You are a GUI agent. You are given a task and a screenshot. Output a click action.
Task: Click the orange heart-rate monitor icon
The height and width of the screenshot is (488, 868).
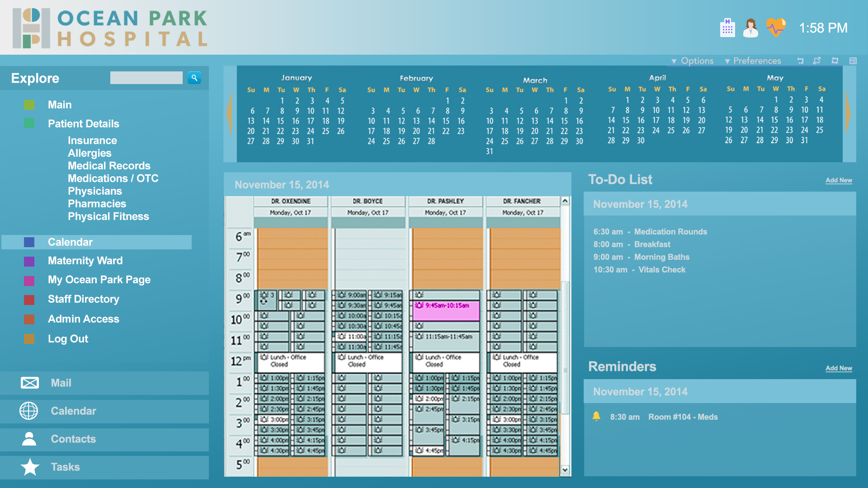click(776, 28)
